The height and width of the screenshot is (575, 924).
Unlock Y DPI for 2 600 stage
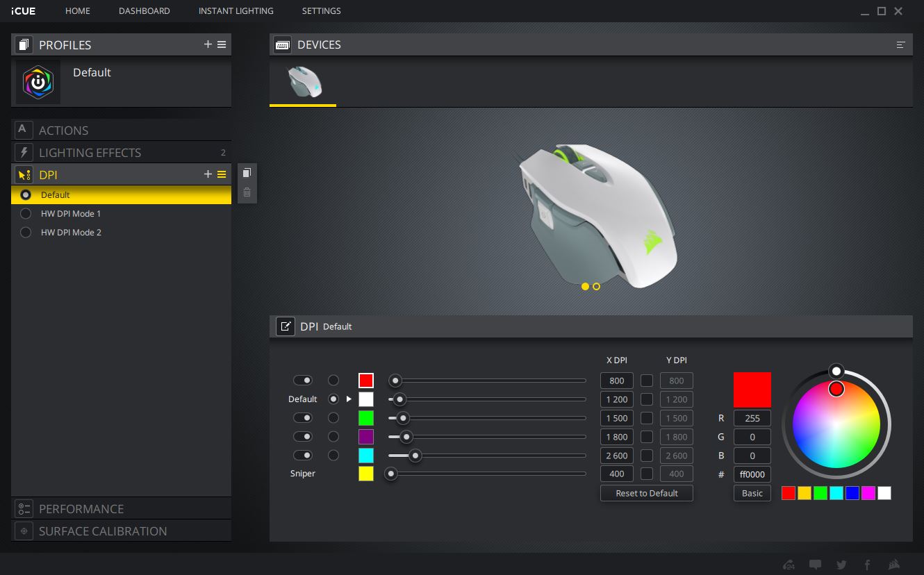647,456
